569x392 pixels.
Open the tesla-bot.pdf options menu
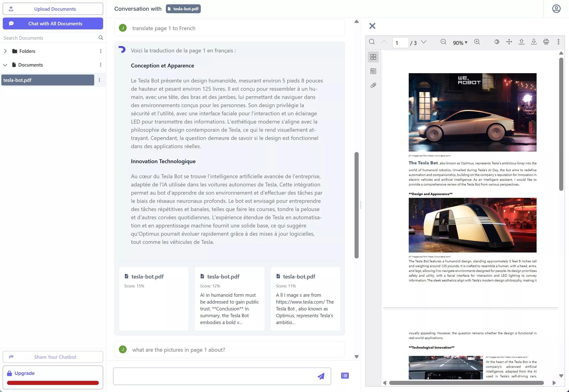tap(99, 80)
